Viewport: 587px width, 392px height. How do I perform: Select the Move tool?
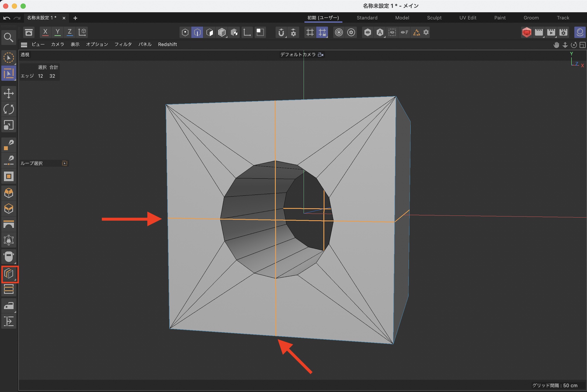click(x=9, y=94)
